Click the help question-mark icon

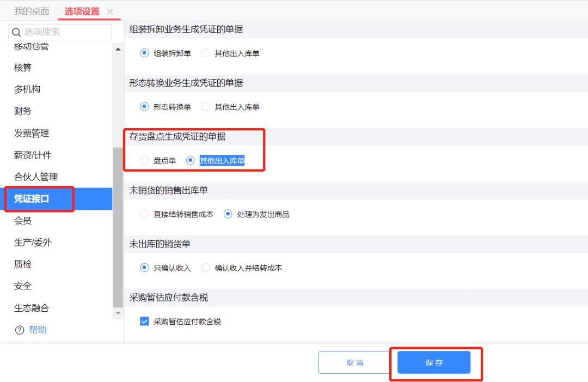click(x=20, y=330)
